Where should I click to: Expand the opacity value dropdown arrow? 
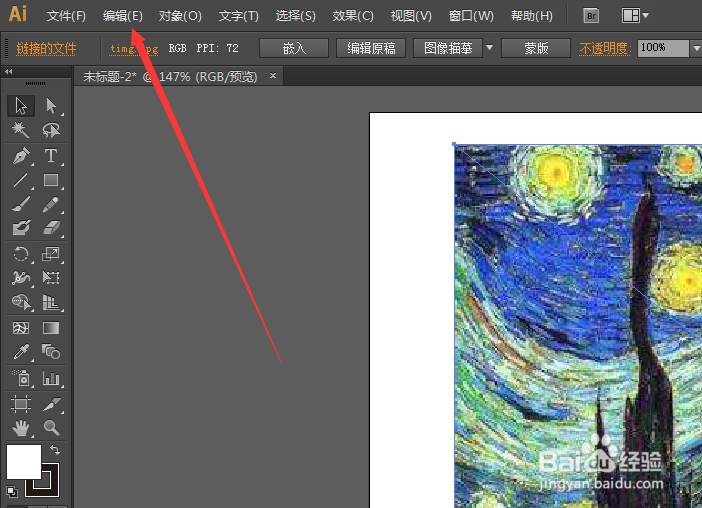[x=697, y=48]
